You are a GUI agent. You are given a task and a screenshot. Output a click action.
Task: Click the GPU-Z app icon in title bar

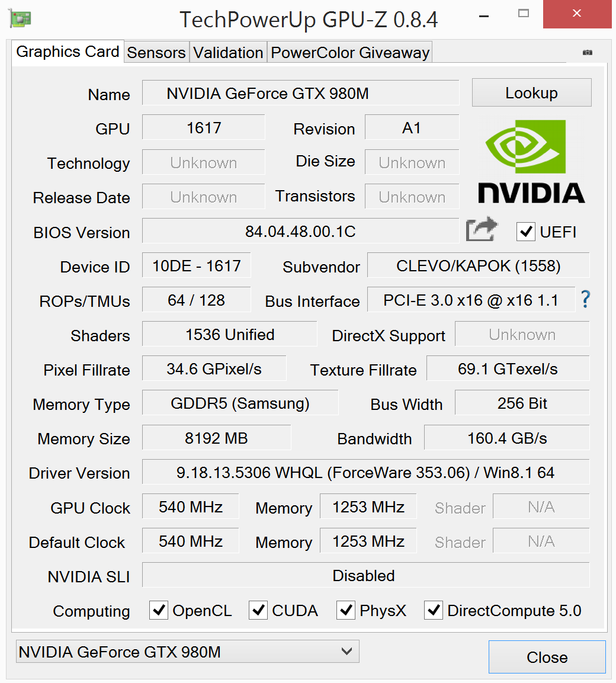(x=20, y=19)
